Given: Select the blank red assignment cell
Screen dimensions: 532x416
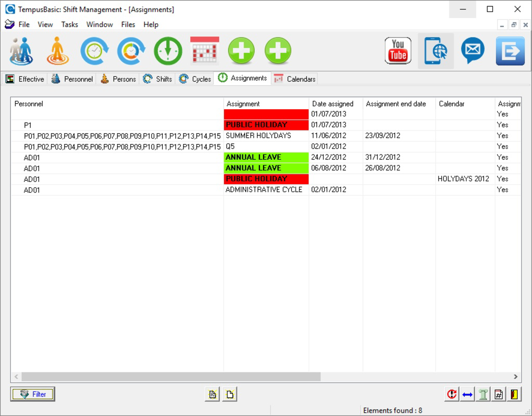Looking at the screenshot, I should click(x=266, y=114).
